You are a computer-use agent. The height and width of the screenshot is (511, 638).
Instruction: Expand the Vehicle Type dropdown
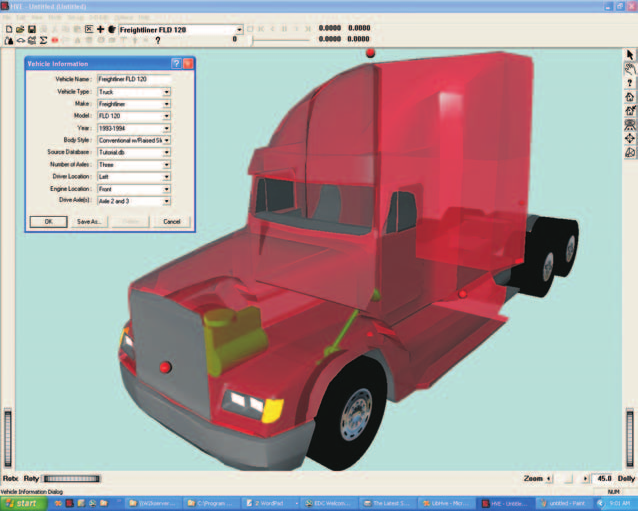(x=166, y=92)
